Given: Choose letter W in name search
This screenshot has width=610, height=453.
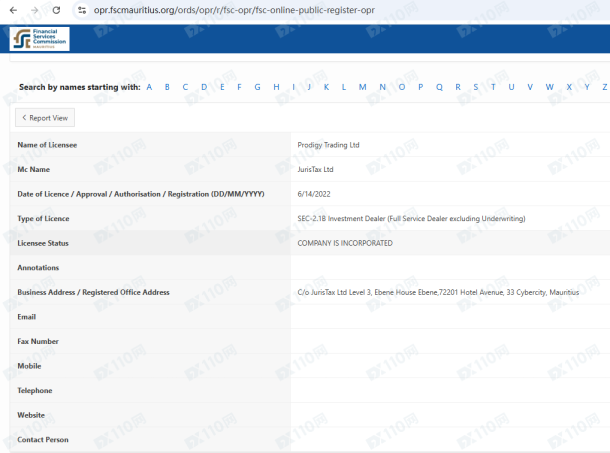Looking at the screenshot, I should point(549,87).
